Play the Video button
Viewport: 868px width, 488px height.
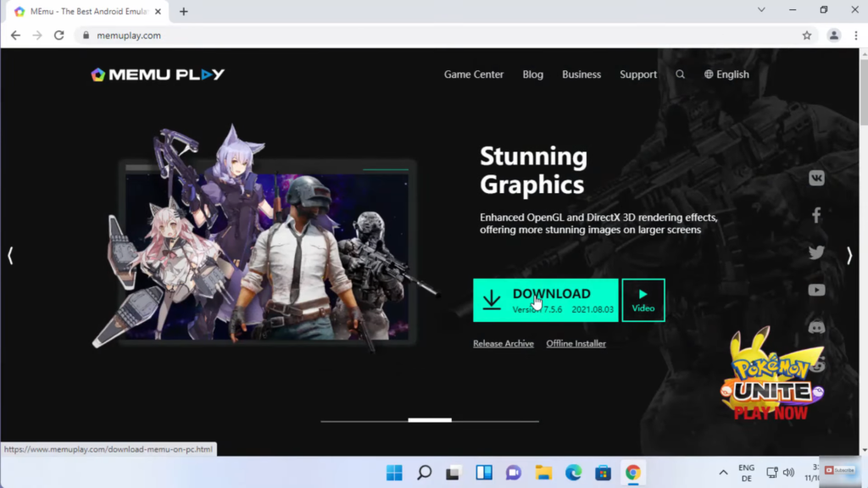[x=643, y=300]
